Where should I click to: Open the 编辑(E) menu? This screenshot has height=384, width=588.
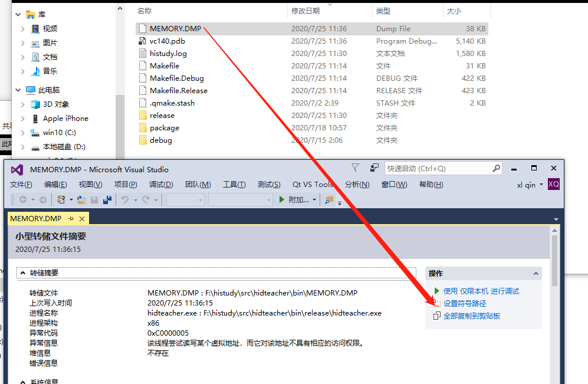point(55,185)
